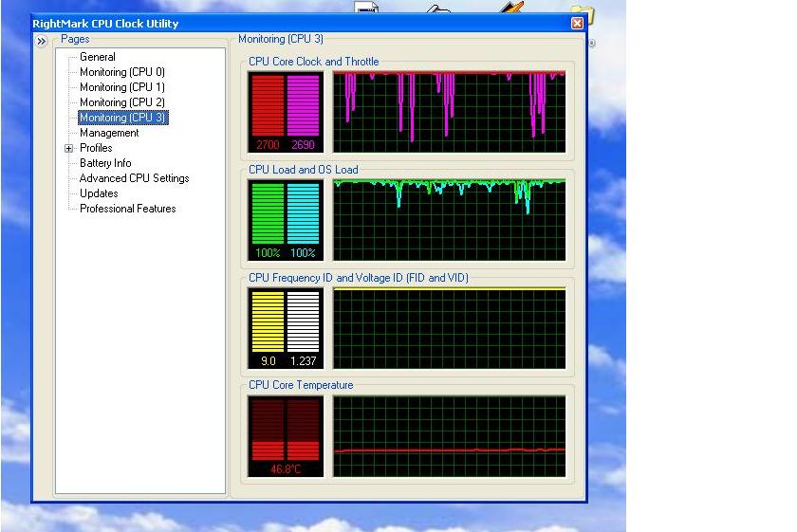Click the yellow FID bar meter
This screenshot has height=532, width=797.
click(x=268, y=322)
